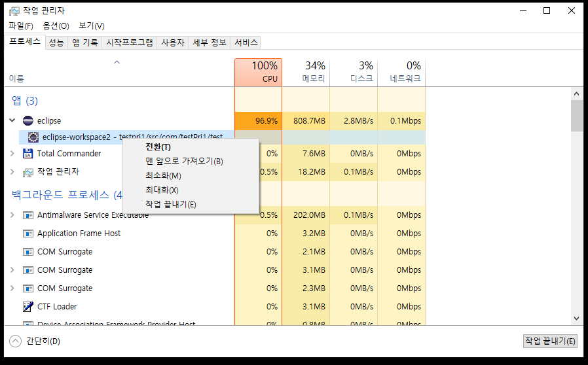Image resolution: width=588 pixels, height=365 pixels.
Task: Click the scrollbar up arrow
Action: pos(577,94)
